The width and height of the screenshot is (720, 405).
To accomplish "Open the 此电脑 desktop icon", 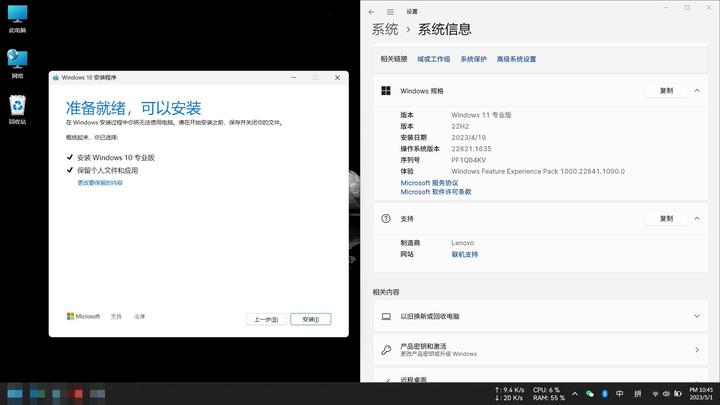I will click(17, 18).
